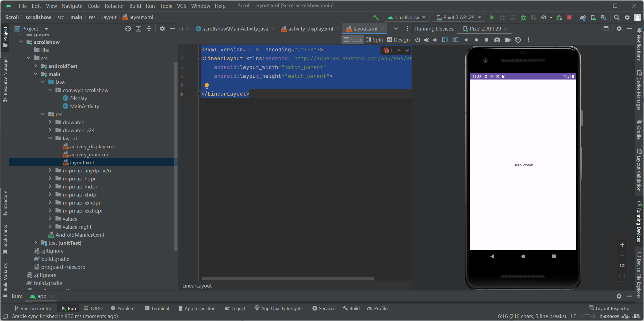Viewport: 644px width, 321px height.
Task: Select opened file target icon in Project panel
Action: tap(128, 29)
